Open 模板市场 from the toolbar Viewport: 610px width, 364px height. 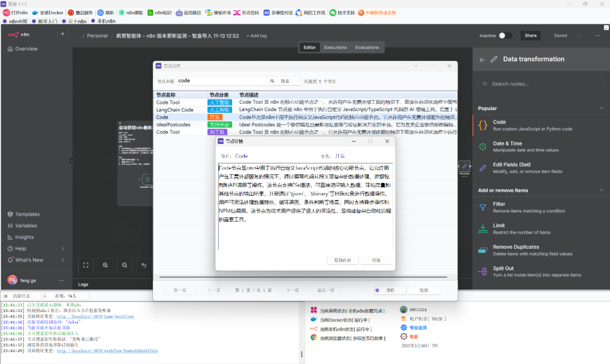pyautogui.click(x=218, y=13)
